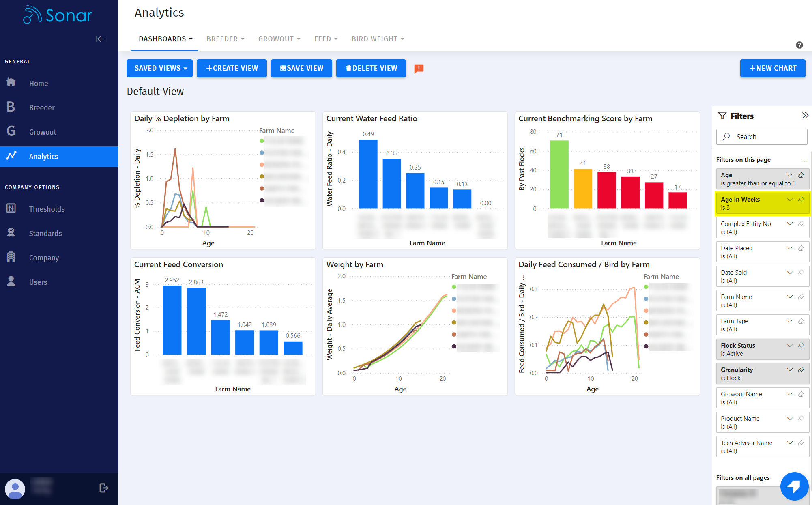Open the Saved Views dropdown
Image resolution: width=812 pixels, height=505 pixels.
(160, 68)
